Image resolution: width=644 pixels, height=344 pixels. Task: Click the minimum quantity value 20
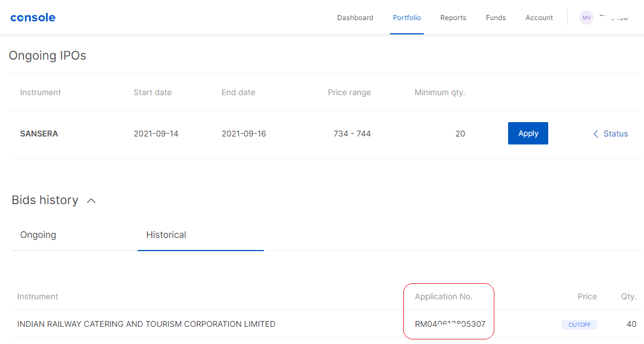tap(460, 134)
